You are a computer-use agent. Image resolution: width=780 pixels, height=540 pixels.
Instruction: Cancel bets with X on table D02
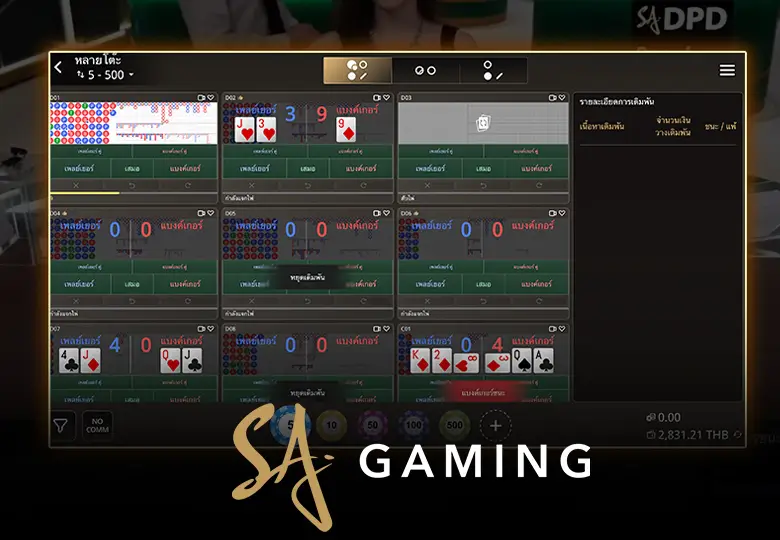tap(252, 185)
